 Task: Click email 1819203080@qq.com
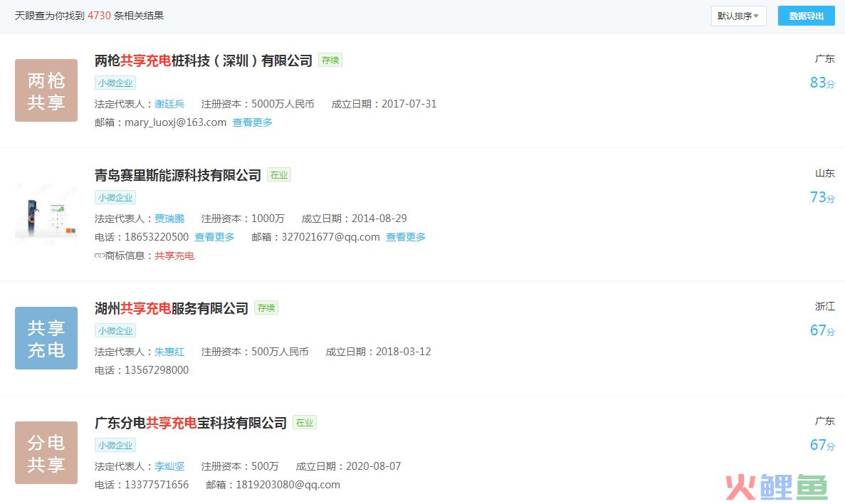pyautogui.click(x=288, y=485)
